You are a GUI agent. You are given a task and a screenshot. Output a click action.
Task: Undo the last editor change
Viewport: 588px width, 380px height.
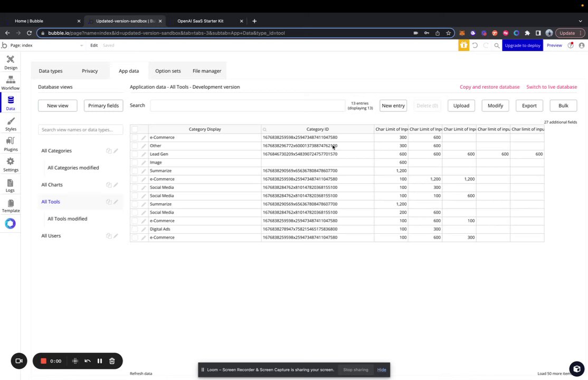click(475, 45)
